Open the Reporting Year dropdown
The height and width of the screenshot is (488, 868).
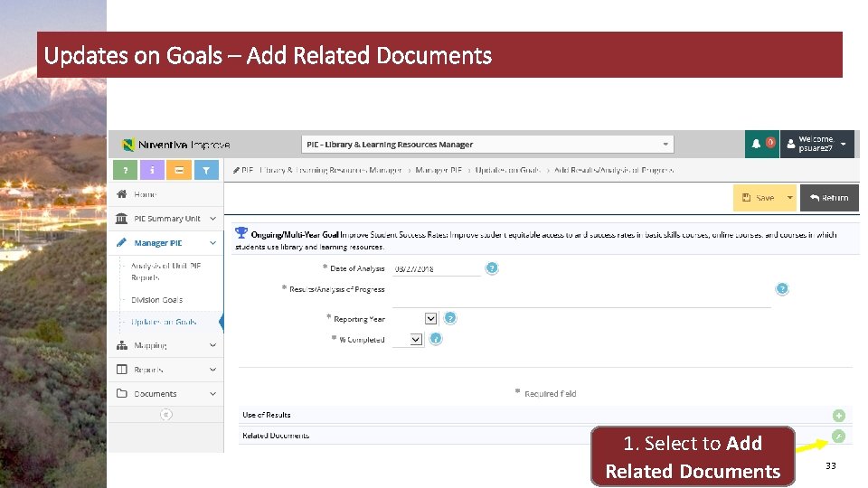(x=430, y=319)
